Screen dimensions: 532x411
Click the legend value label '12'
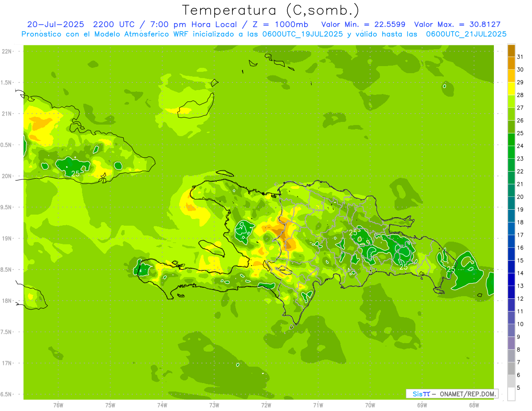pyautogui.click(x=520, y=298)
